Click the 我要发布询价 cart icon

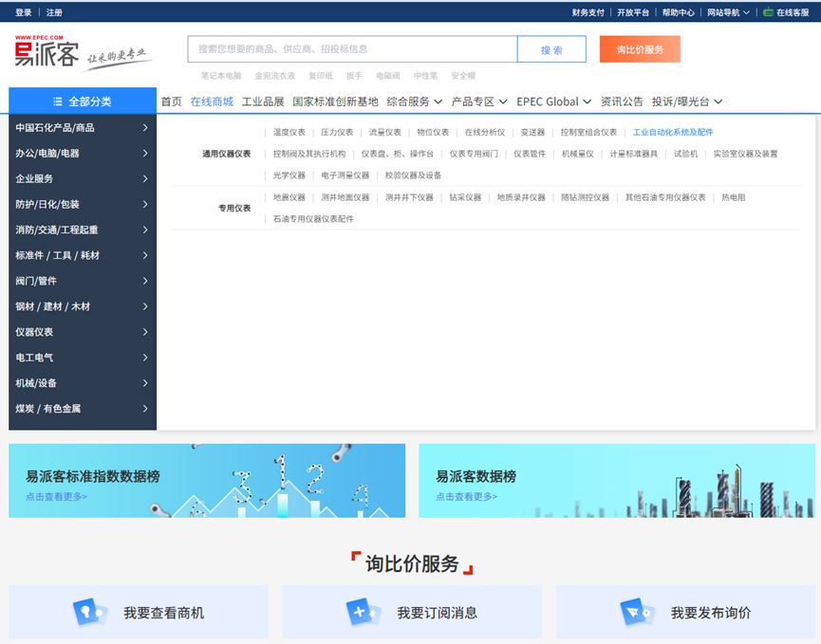[x=634, y=612]
